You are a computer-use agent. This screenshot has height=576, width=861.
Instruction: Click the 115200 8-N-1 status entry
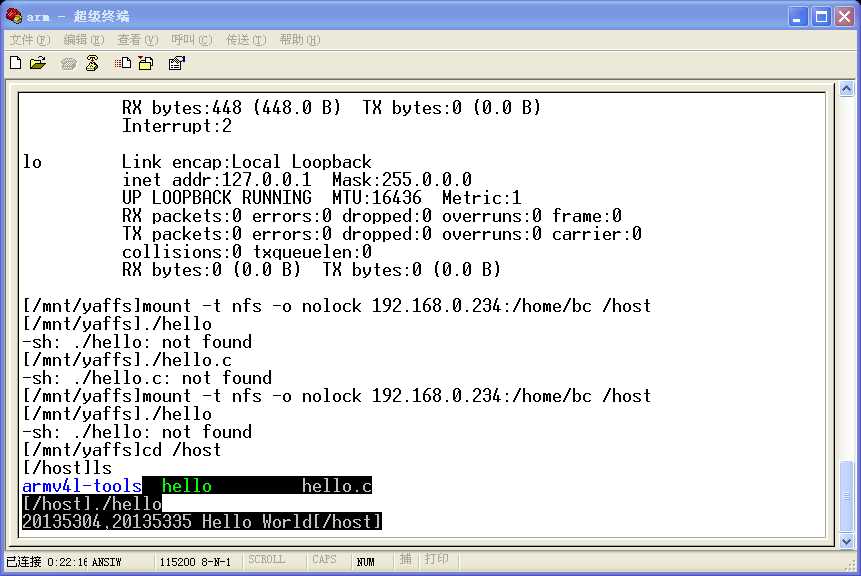click(195, 562)
